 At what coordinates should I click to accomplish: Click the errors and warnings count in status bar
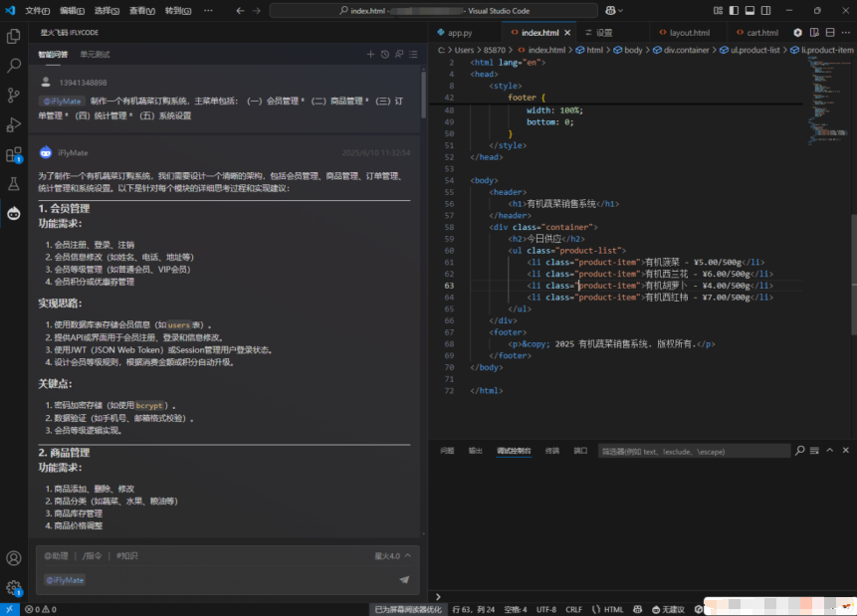41,609
